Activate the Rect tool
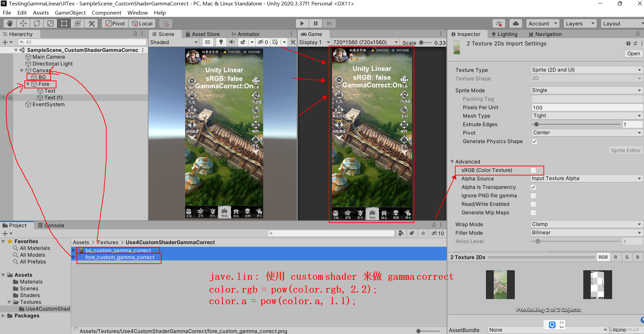This screenshot has width=644, height=334. coord(64,23)
